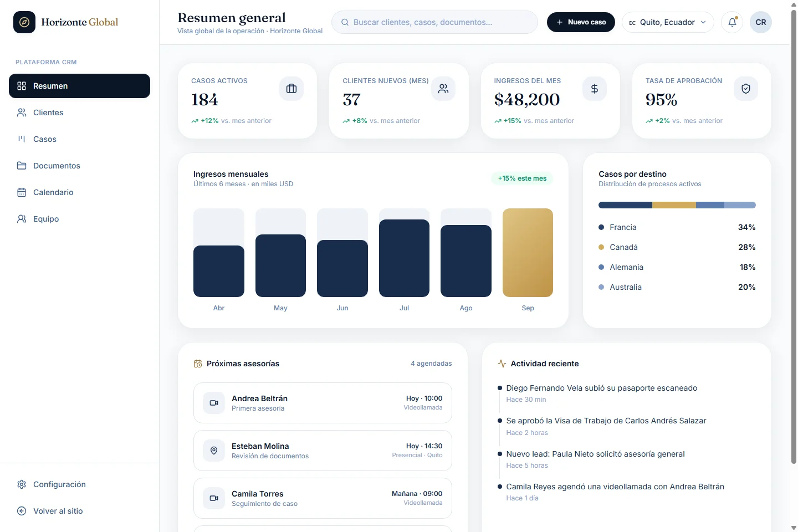Viewport: 798px width, 532px height.
Task: Open Casos section in sidebar
Action: click(x=79, y=139)
